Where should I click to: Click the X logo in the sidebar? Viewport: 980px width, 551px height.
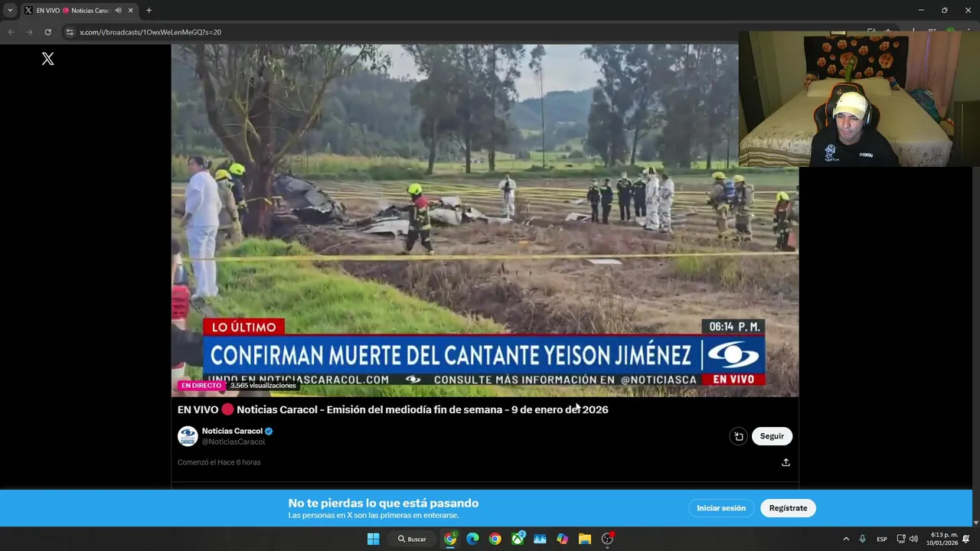[x=47, y=59]
